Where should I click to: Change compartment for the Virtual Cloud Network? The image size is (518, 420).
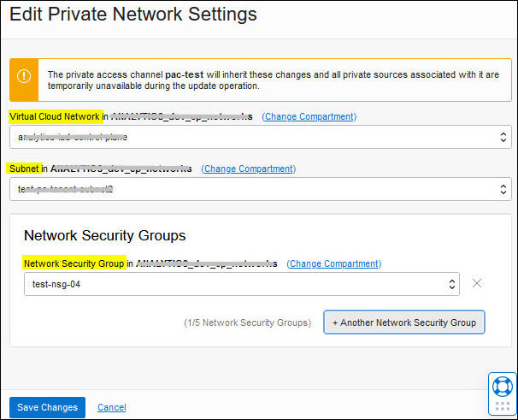coord(309,116)
